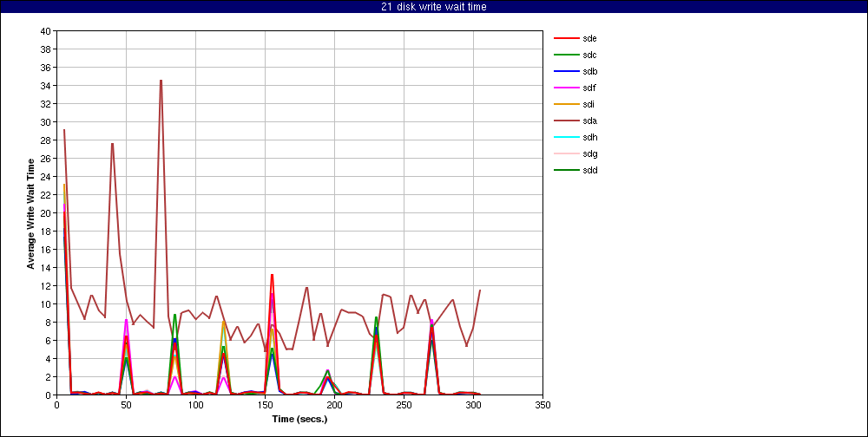868x437 pixels.
Task: Click the sde peak near 13 at 155 seconds
Action: (x=272, y=275)
